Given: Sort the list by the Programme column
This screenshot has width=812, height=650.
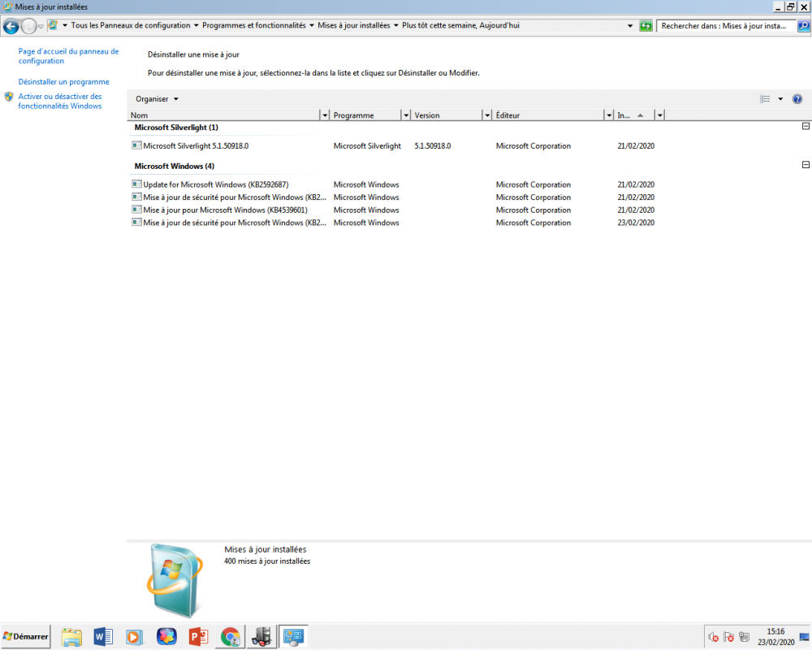Looking at the screenshot, I should point(367,115).
